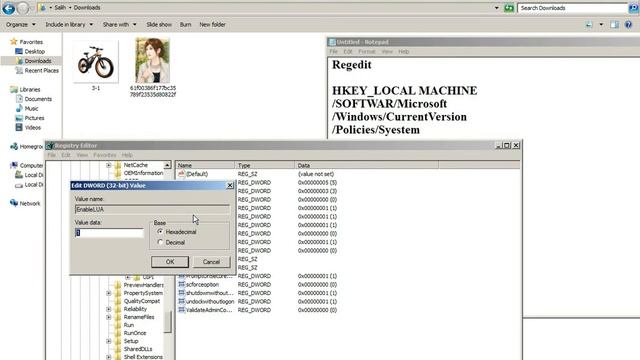Viewport: 640px width, 360px height.
Task: Expand the NetCache registry key
Action: click(109, 165)
